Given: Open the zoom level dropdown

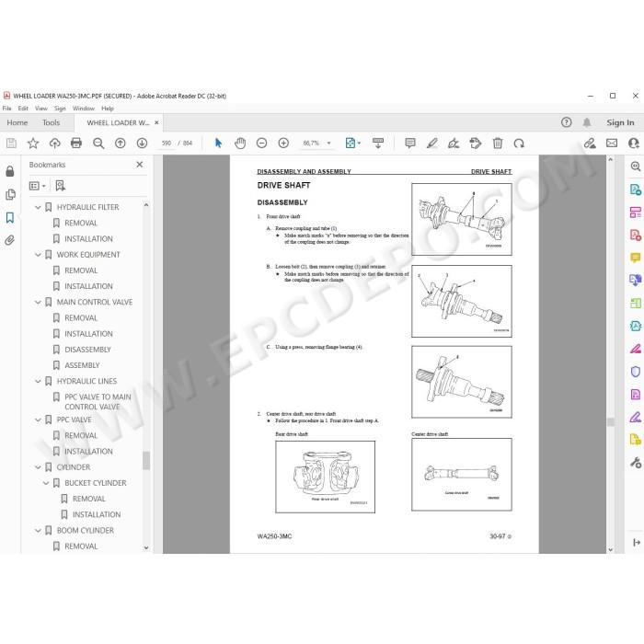Looking at the screenshot, I should (328, 143).
